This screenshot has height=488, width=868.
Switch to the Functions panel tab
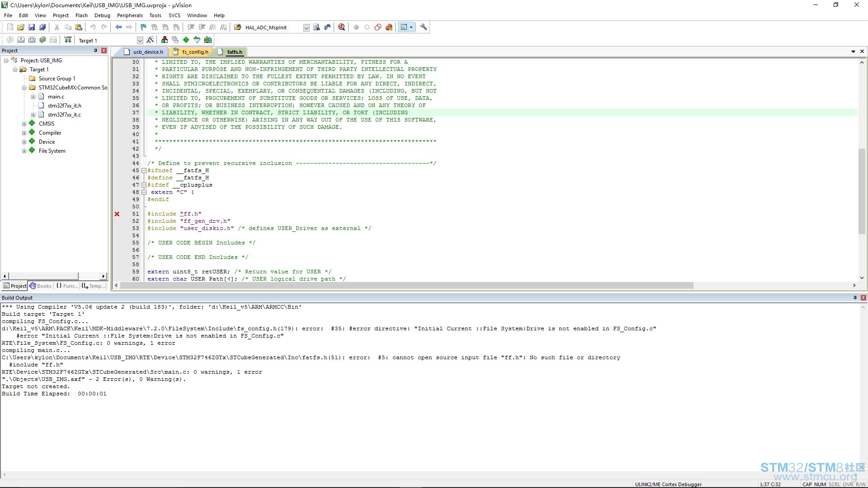click(66, 286)
